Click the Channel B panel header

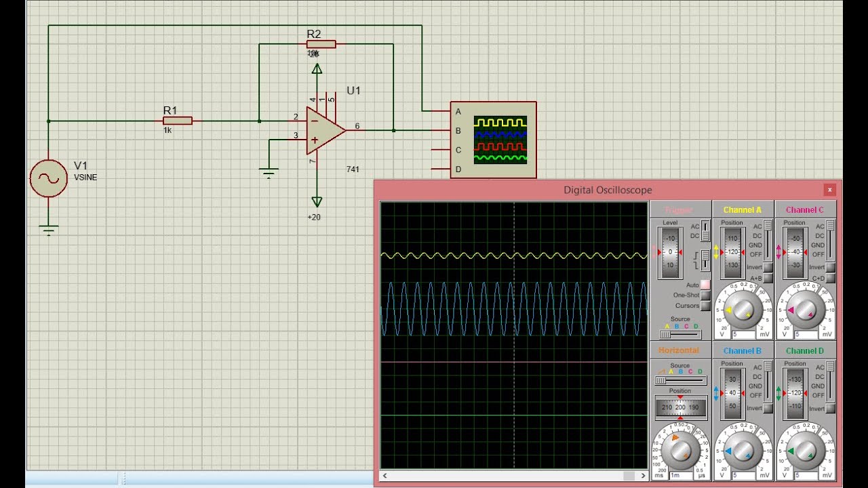[x=743, y=350]
